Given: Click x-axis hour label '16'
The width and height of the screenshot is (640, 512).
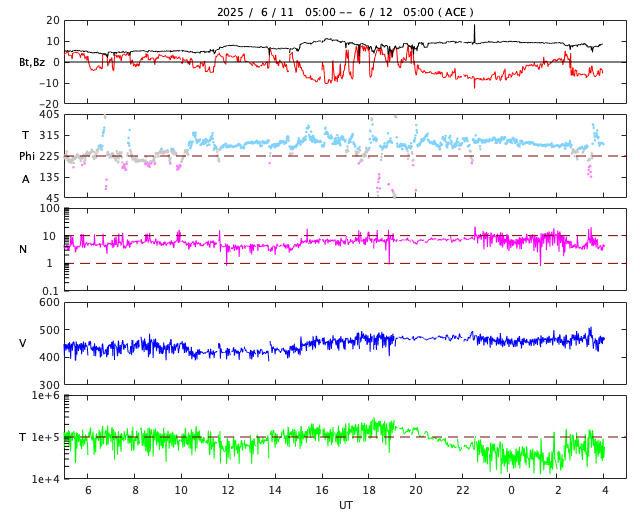Looking at the screenshot, I should coord(322,490).
